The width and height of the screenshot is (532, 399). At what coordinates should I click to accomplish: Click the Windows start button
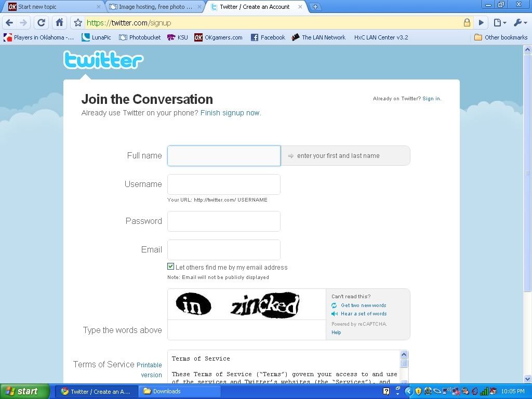pyautogui.click(x=24, y=391)
